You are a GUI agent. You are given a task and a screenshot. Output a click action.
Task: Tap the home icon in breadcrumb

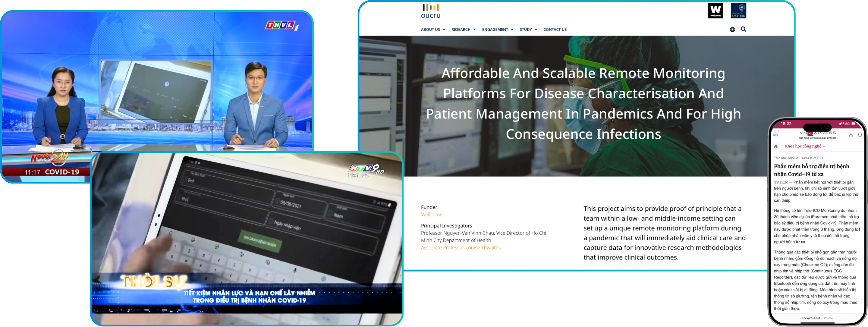coord(776,146)
